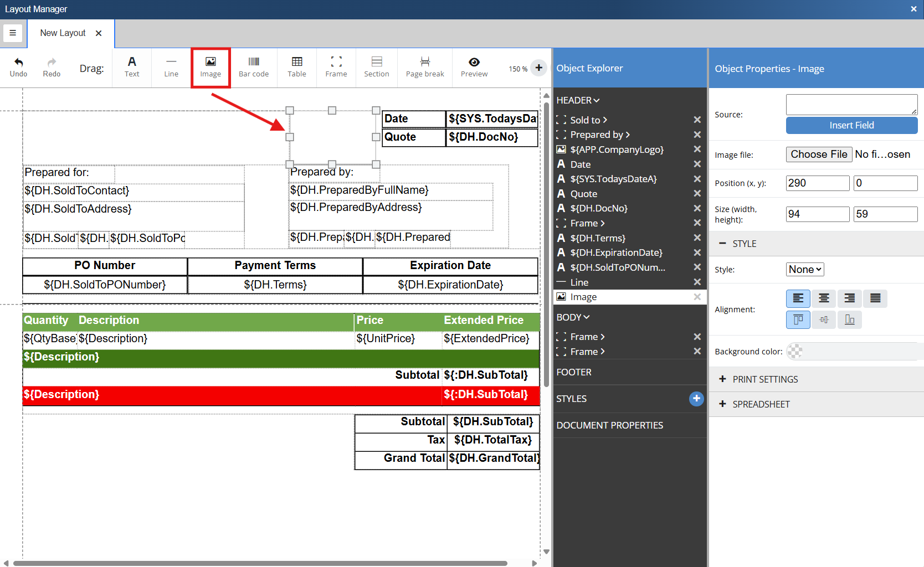The width and height of the screenshot is (924, 567).
Task: Toggle center horizontal alignment
Action: 824,298
